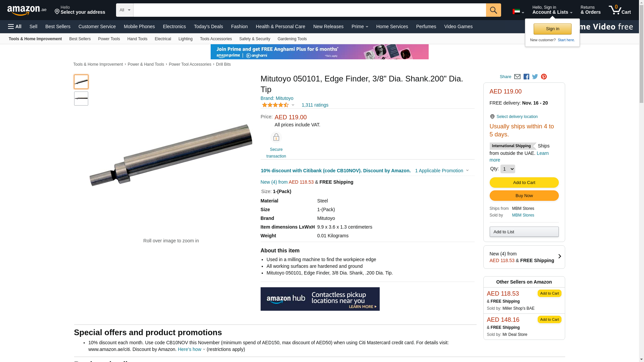Image resolution: width=644 pixels, height=362 pixels.
Task: Pin product on Pinterest
Action: click(544, 77)
